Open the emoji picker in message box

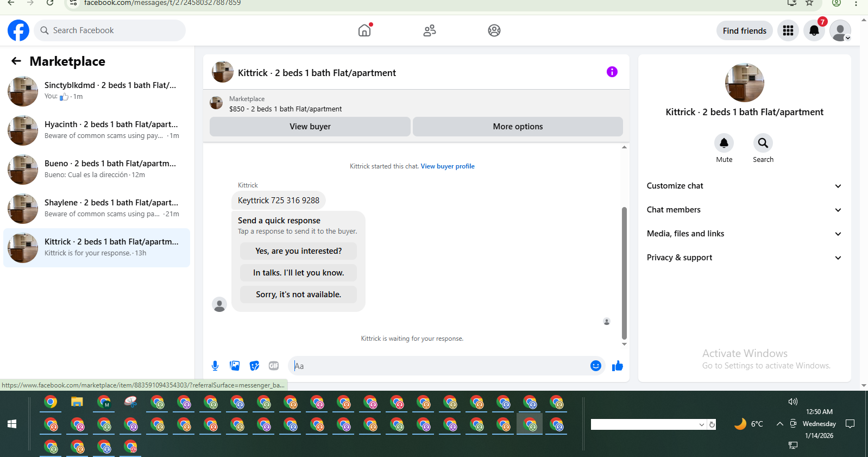pyautogui.click(x=596, y=366)
